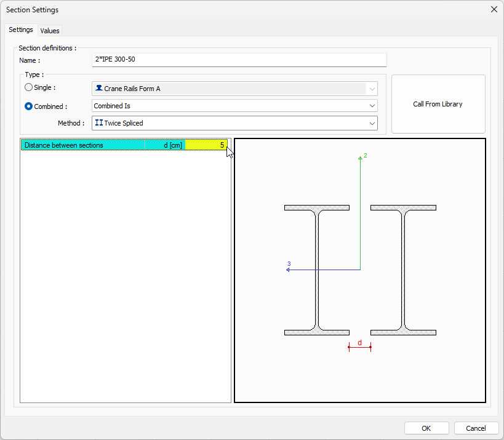Expand the Crane Rails Form A dropdown

point(371,87)
